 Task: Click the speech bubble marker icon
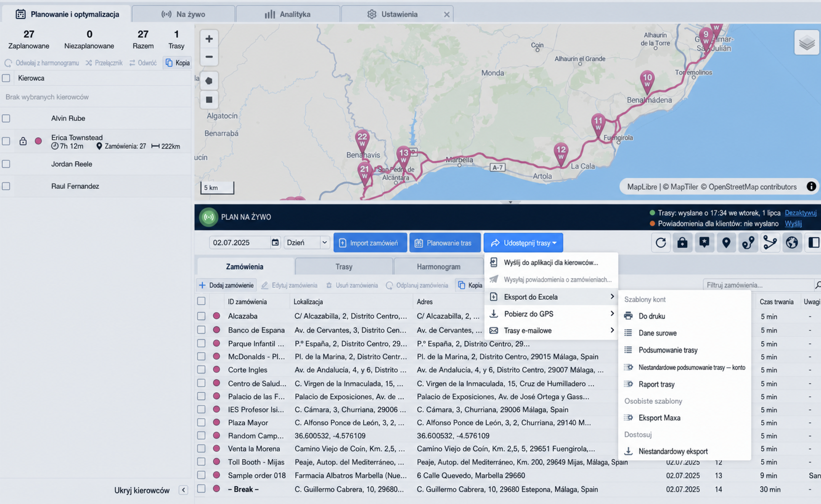click(704, 243)
